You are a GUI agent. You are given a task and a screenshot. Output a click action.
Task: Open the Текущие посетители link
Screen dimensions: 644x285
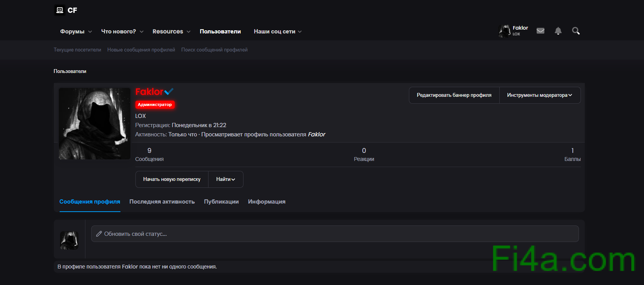[x=77, y=50]
